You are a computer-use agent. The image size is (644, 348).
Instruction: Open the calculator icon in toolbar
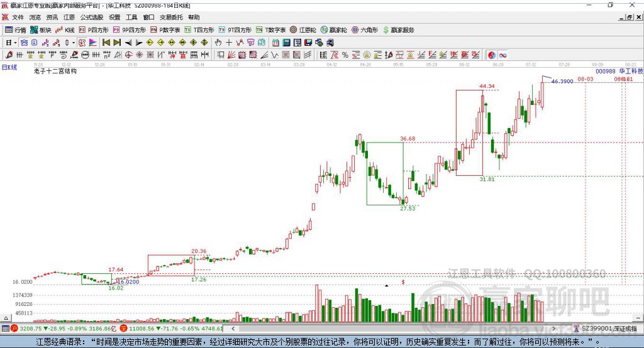coord(286,43)
